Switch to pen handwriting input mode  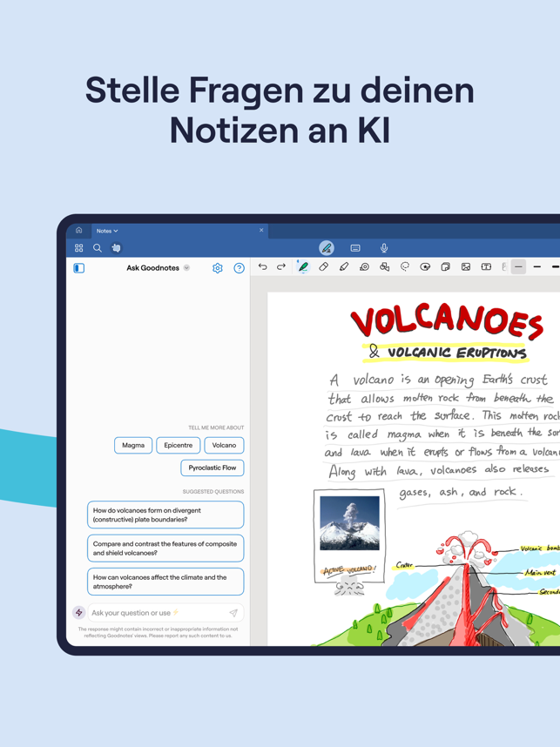327,248
